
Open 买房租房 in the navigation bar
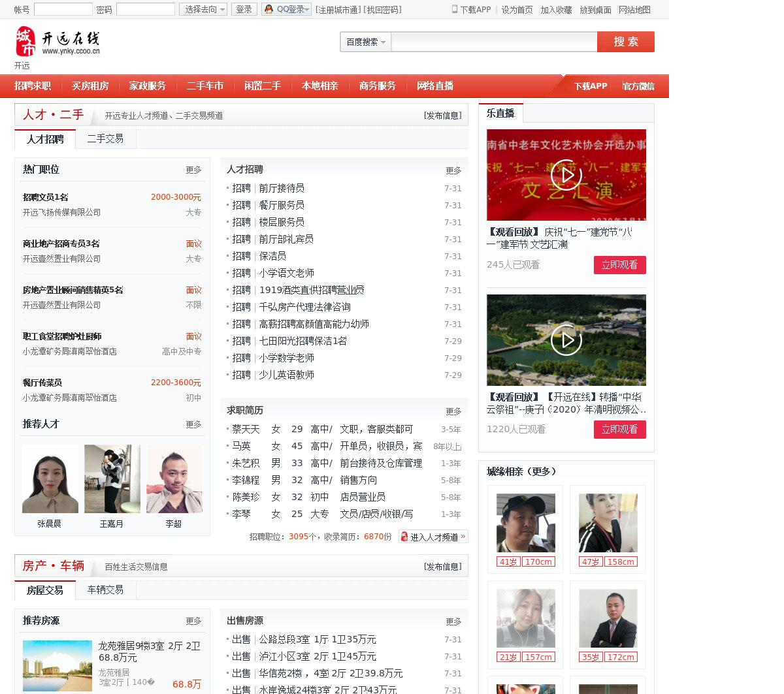[x=90, y=86]
